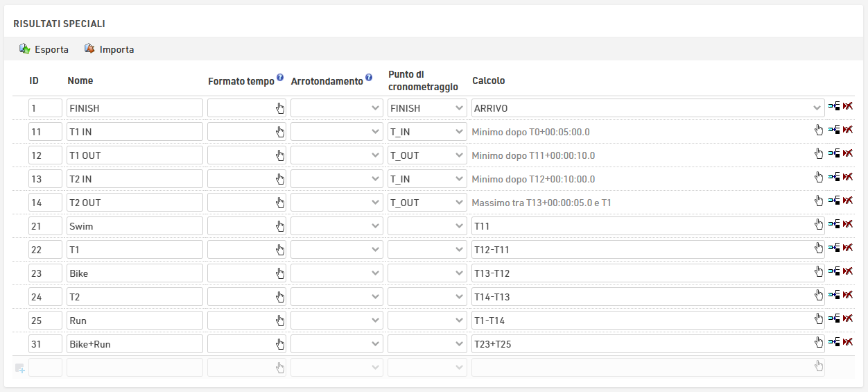This screenshot has height=392, width=868.
Task: Delete the Bike+Run row with red X
Action: [x=847, y=342]
